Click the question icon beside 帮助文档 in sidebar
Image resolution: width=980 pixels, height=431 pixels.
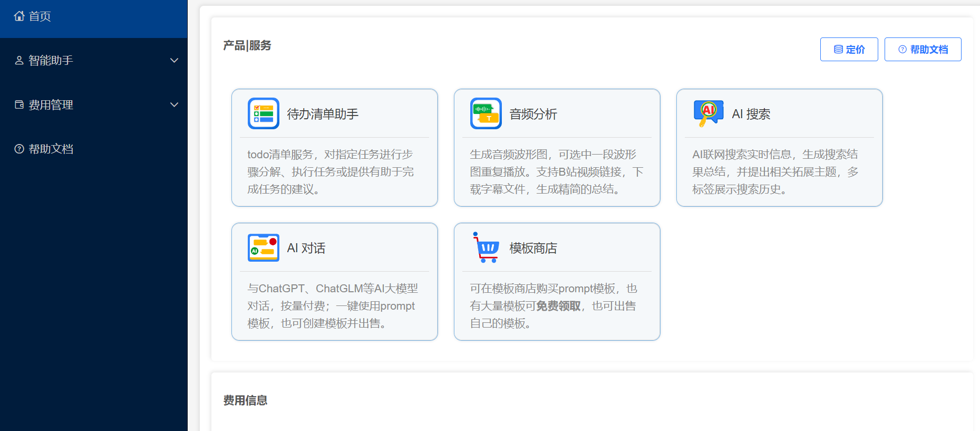20,149
